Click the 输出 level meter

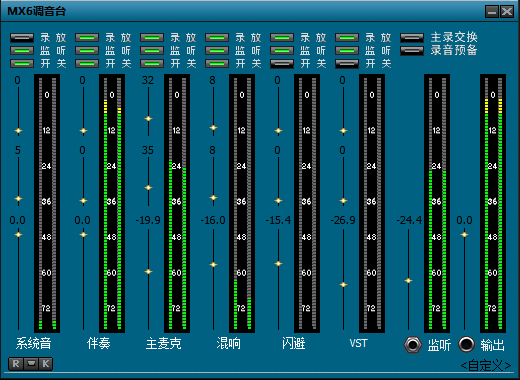(x=493, y=203)
